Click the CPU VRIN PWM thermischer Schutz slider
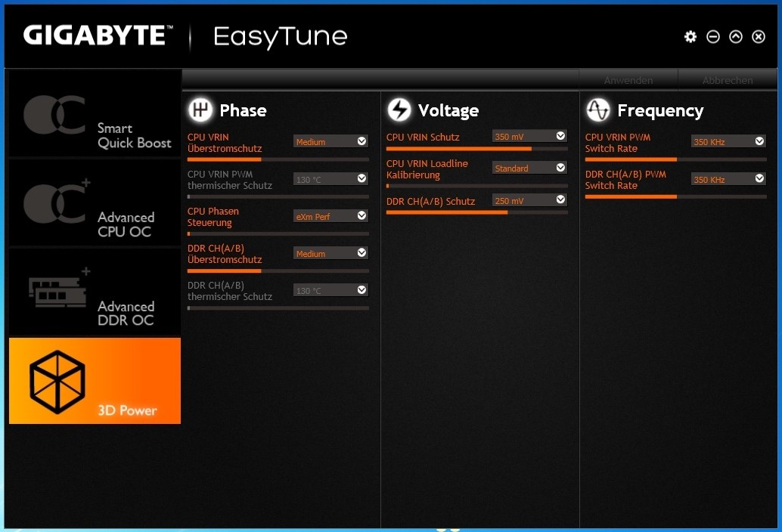The image size is (782, 532). pos(278,196)
